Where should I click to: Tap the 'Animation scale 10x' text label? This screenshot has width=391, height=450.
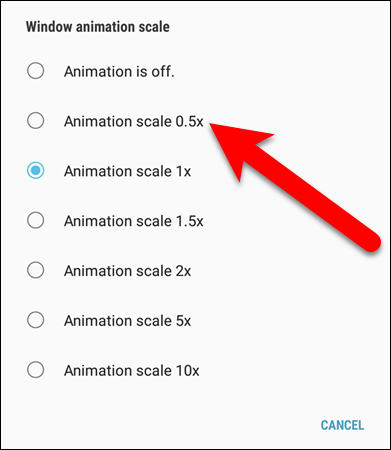[x=132, y=370]
